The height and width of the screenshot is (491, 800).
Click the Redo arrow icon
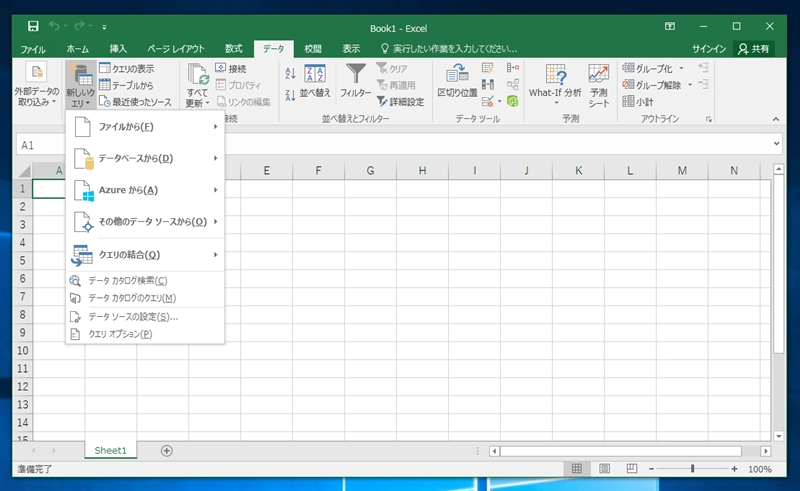click(80, 26)
